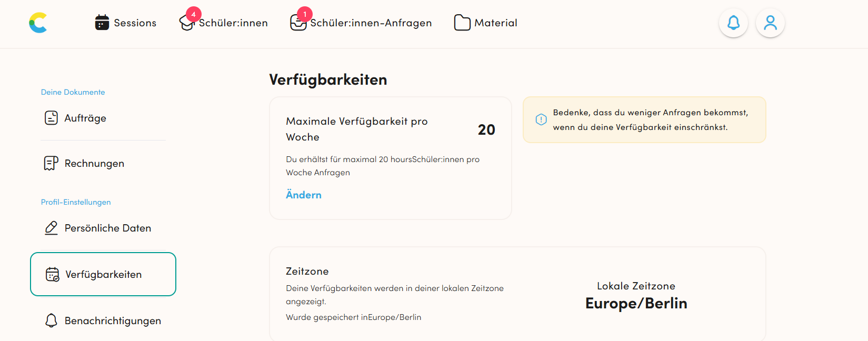The height and width of the screenshot is (341, 868).
Task: Open the Sessions calendar icon
Action: pos(102,23)
